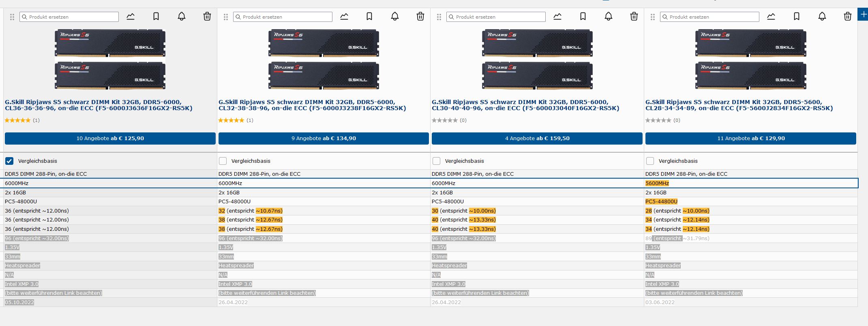Delete CL32-38-38-96 kit from comparison
Viewport: 868px width, 326px height.
[x=420, y=17]
